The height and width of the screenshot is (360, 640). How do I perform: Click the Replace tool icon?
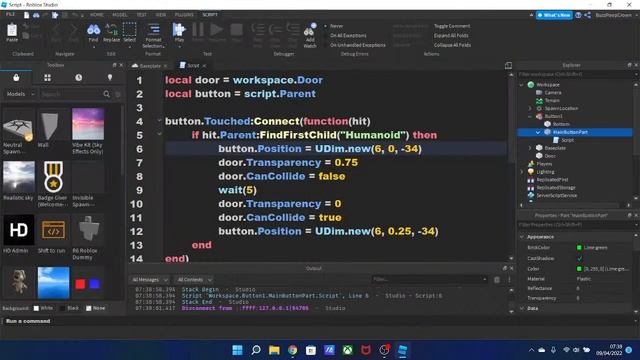(111, 29)
